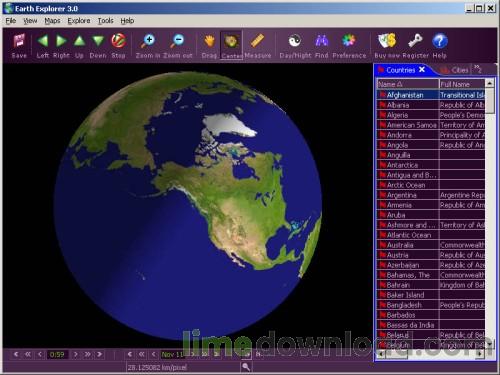Open the Maps menu
500x375 pixels.
(x=52, y=21)
